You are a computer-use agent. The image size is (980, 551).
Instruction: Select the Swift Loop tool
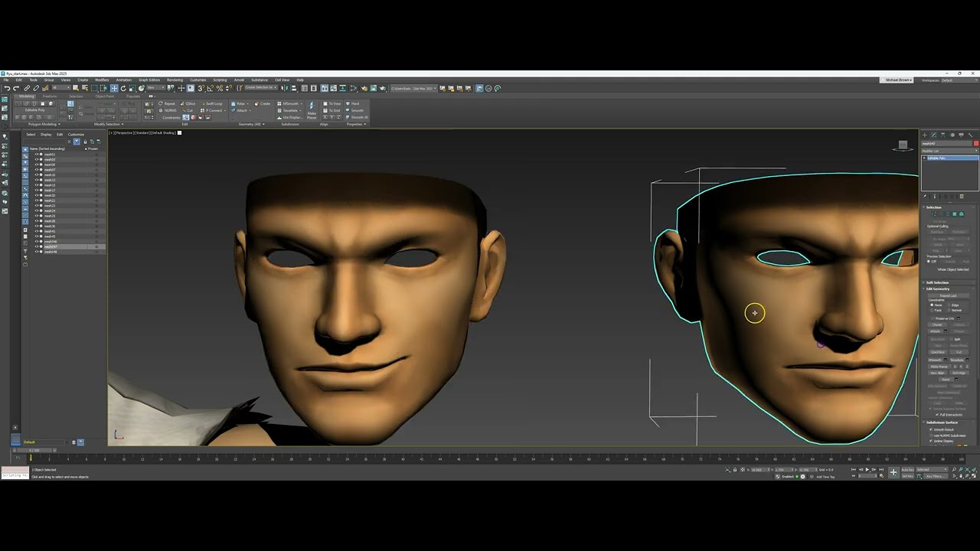pyautogui.click(x=214, y=103)
